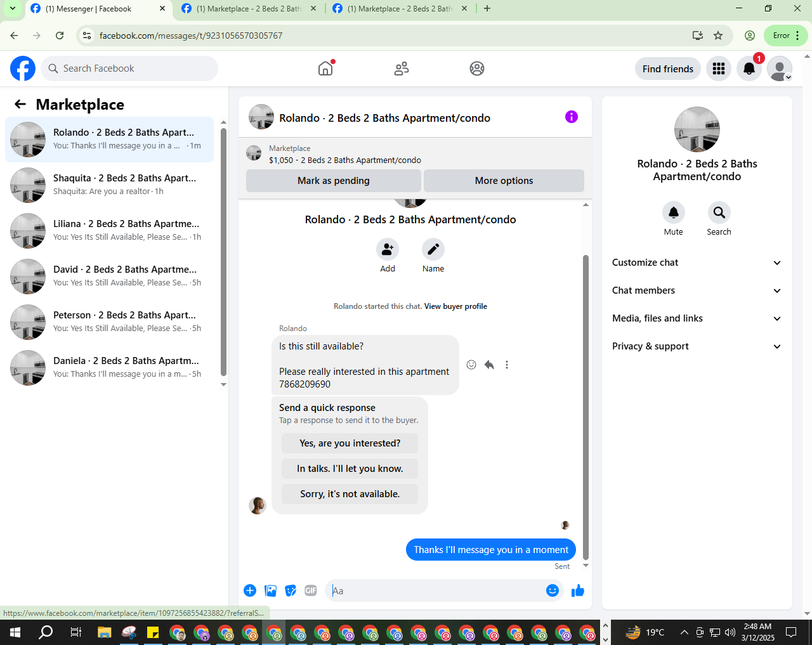
Task: Show hidden system tray icons chevron
Action: 684,632
